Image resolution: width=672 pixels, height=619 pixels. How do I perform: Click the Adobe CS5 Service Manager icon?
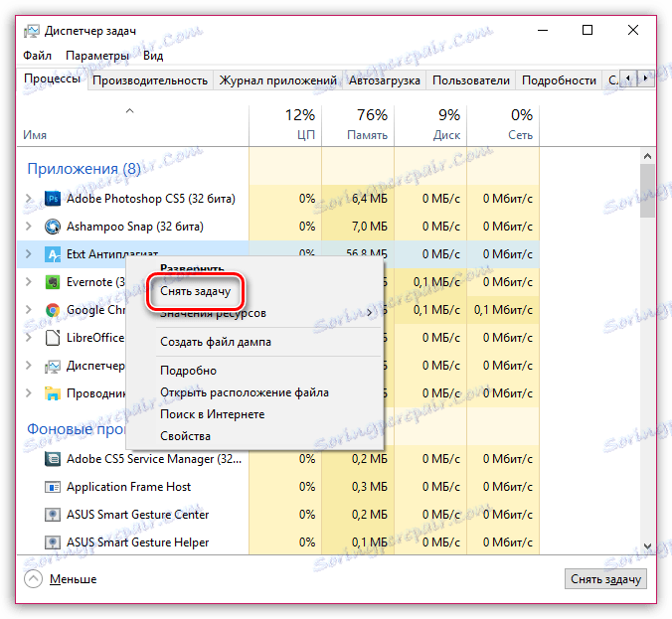coord(53,459)
